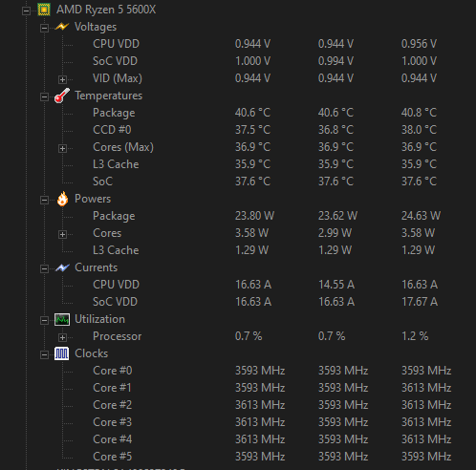This screenshot has height=470, width=476.
Task: Collapse the Voltages section
Action: pos(44,29)
